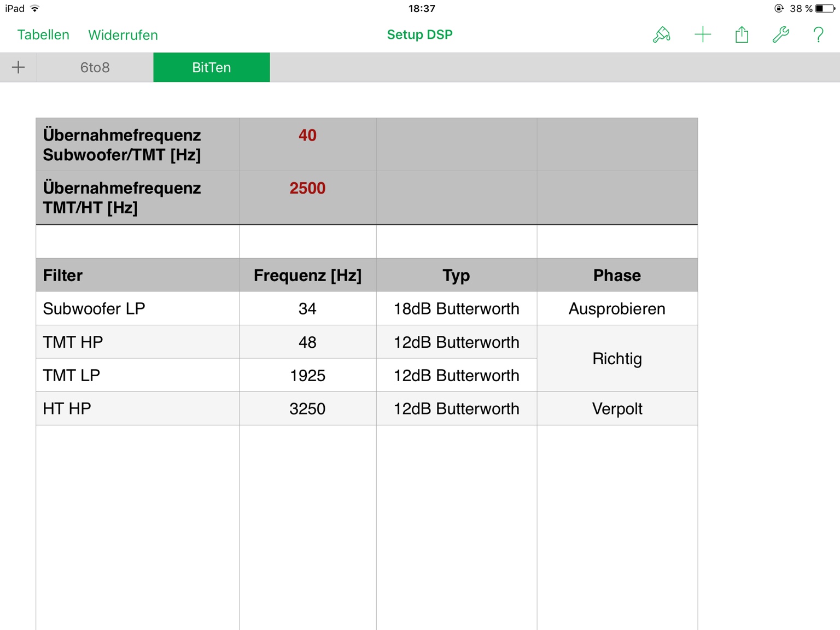Open the Share icon menu
This screenshot has height=630, width=840.
(x=742, y=35)
